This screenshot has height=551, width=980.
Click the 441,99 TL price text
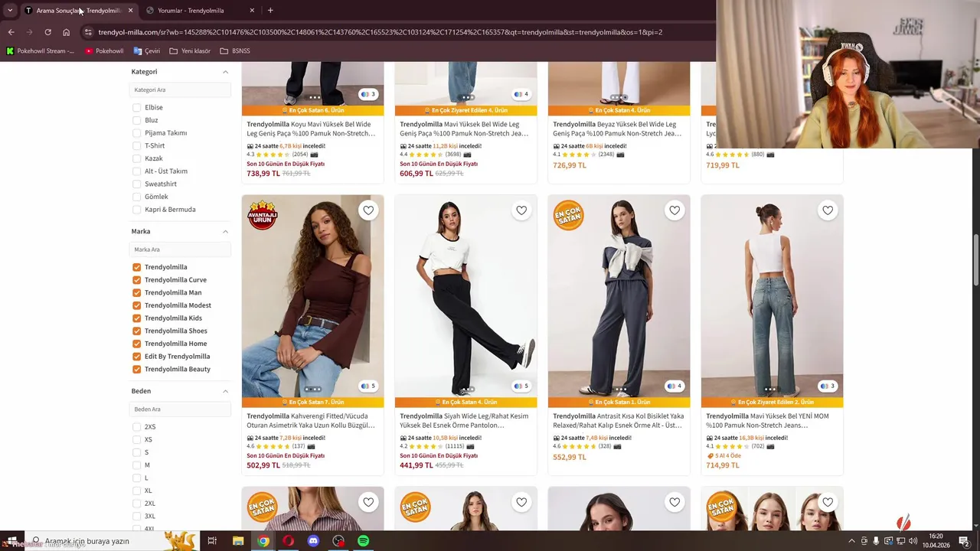point(416,465)
